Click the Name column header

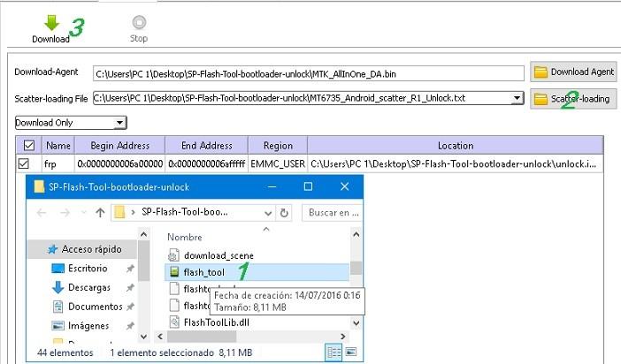(x=58, y=146)
